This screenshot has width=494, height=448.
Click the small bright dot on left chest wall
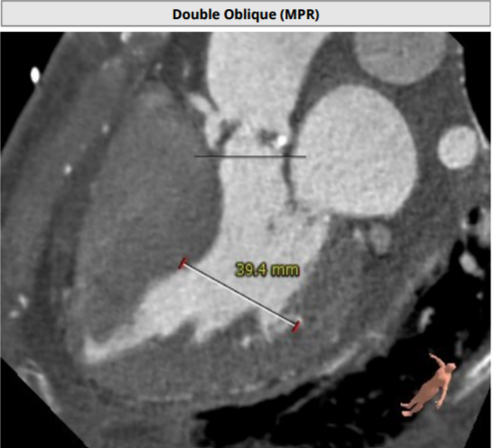(68, 169)
